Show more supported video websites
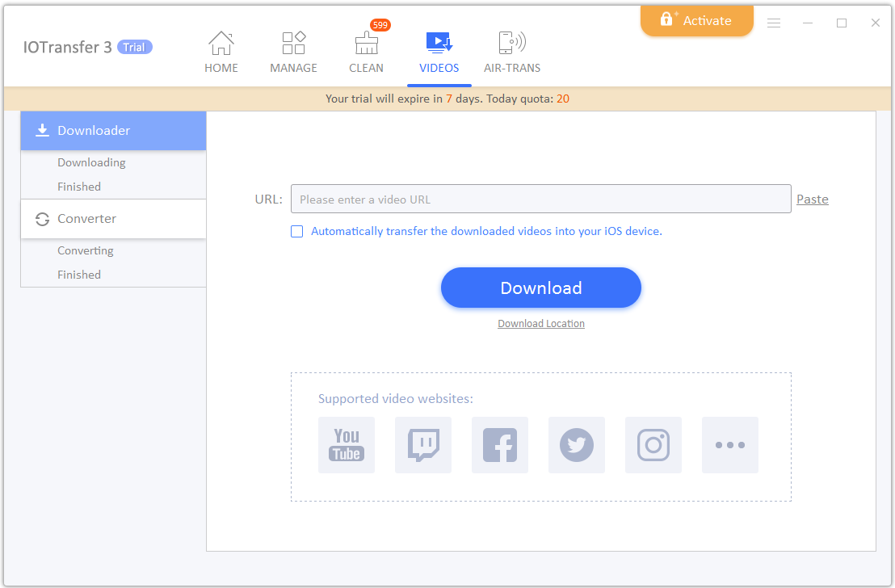The width and height of the screenshot is (895, 588). 730,445
